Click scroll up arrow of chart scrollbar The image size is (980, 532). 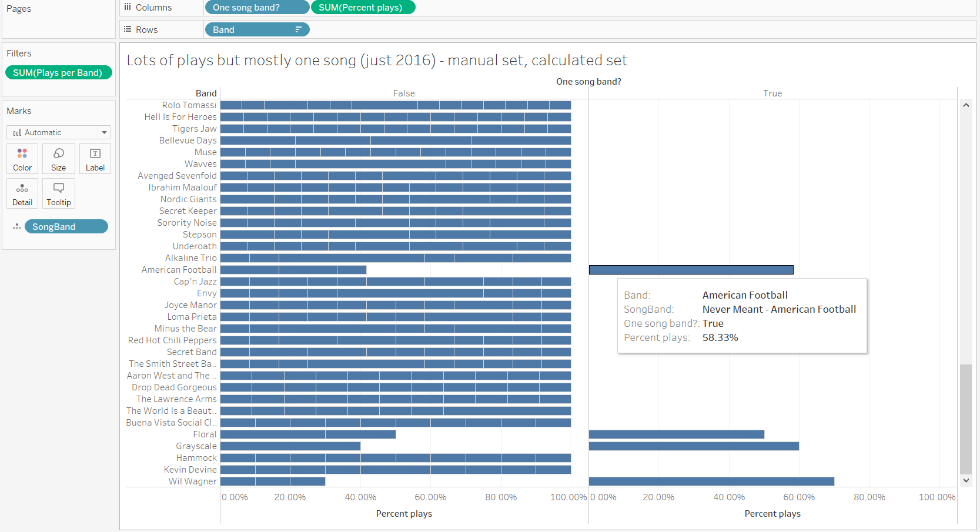click(x=966, y=105)
